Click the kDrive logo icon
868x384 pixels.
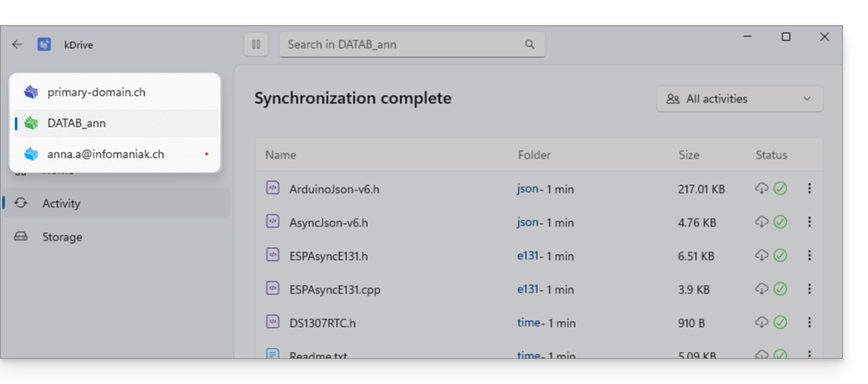[x=44, y=44]
